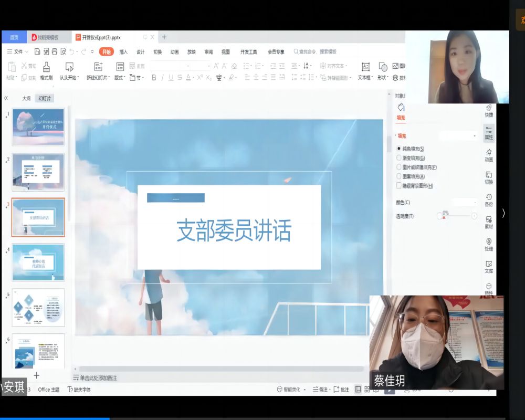
Task: Select slide 4 thumbnail in slide panel
Action: 38,262
